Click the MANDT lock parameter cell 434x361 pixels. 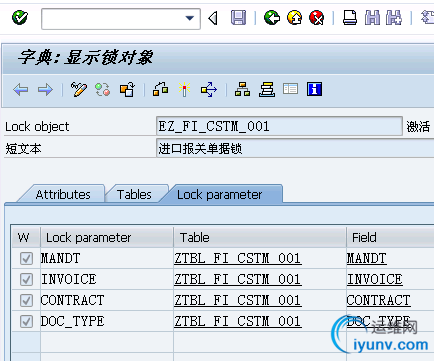coord(107,258)
